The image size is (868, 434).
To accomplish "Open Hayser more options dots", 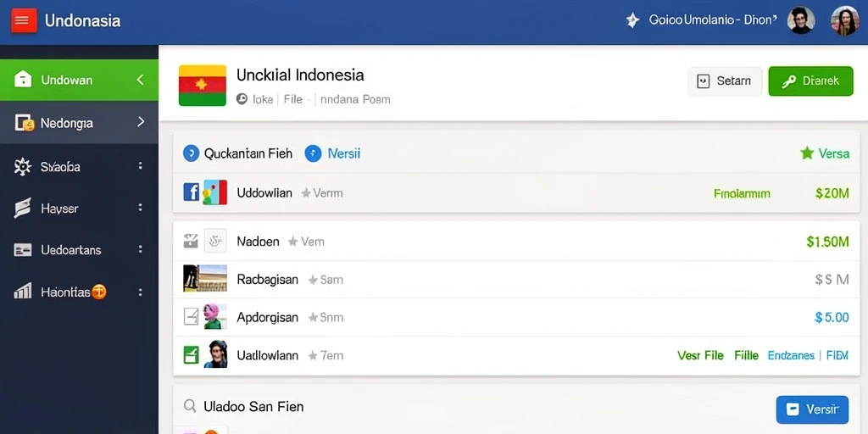I will [x=141, y=208].
